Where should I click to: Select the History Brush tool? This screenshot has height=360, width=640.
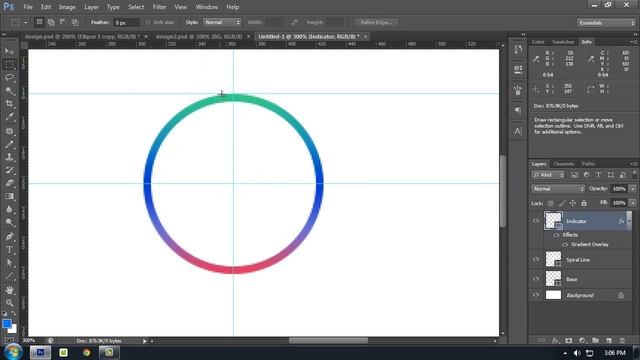click(9, 170)
